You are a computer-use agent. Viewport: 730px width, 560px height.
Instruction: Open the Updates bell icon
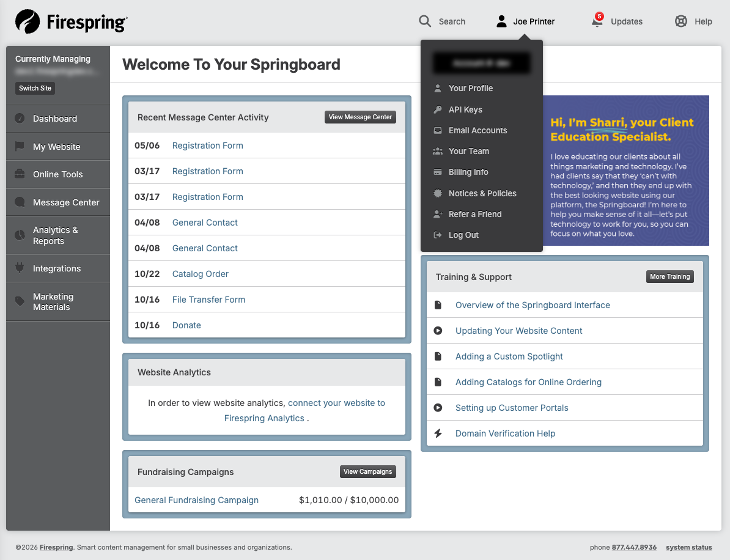coord(597,21)
